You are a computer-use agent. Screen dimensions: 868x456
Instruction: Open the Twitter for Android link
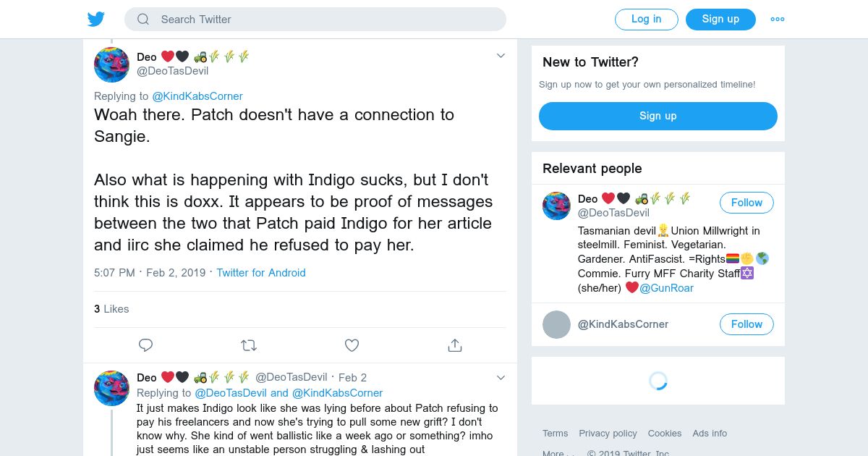pyautogui.click(x=261, y=273)
